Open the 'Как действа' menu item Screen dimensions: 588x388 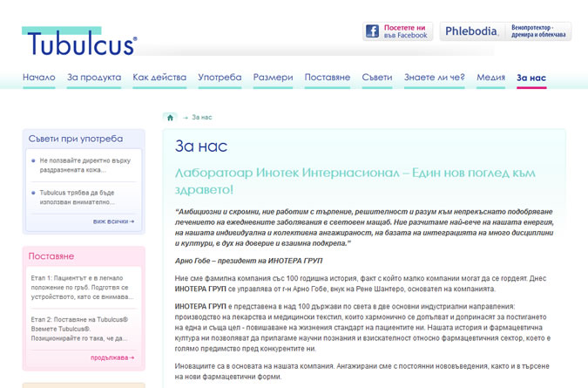point(159,78)
